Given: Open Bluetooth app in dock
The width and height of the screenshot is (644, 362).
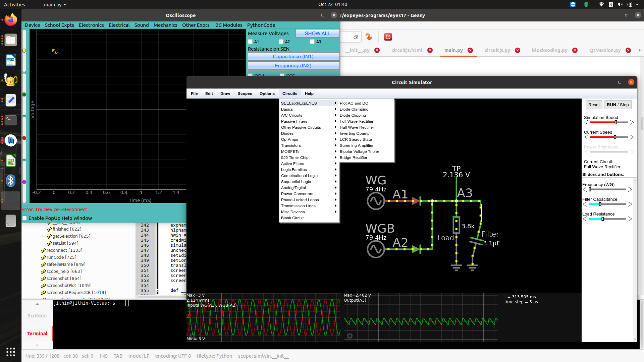Looking at the screenshot, I should 11,181.
